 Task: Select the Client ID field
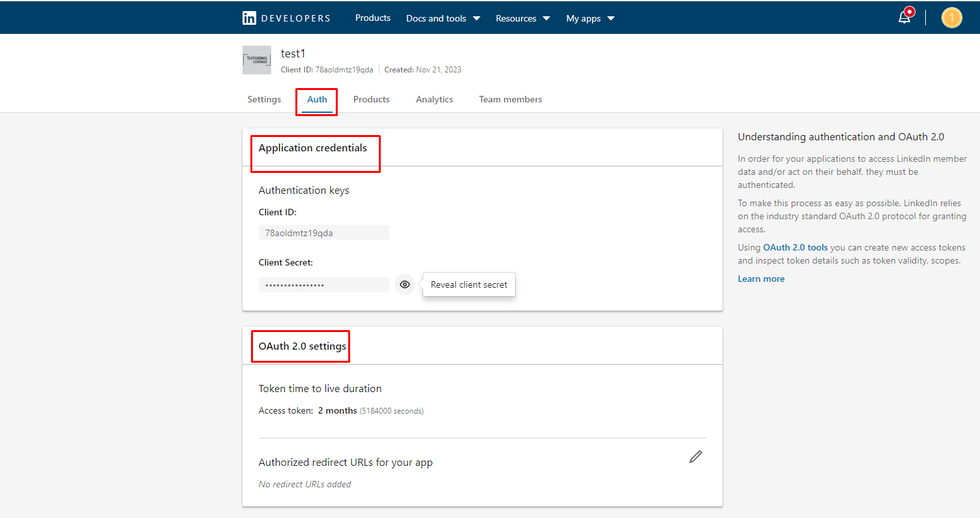(x=323, y=232)
